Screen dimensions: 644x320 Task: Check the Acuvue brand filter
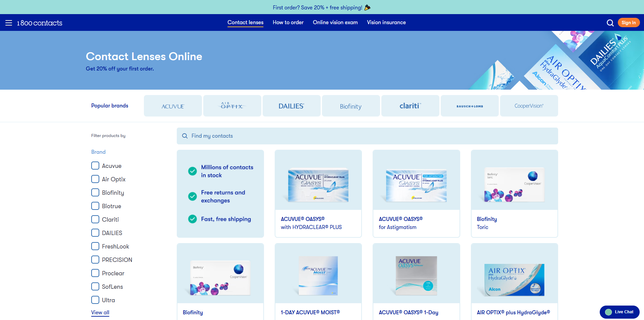click(x=95, y=166)
